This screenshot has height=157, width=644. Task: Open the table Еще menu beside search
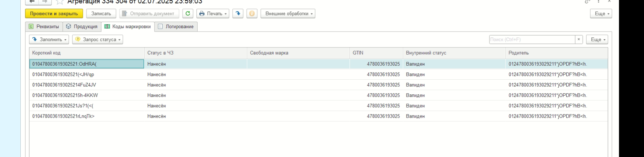coord(597,39)
